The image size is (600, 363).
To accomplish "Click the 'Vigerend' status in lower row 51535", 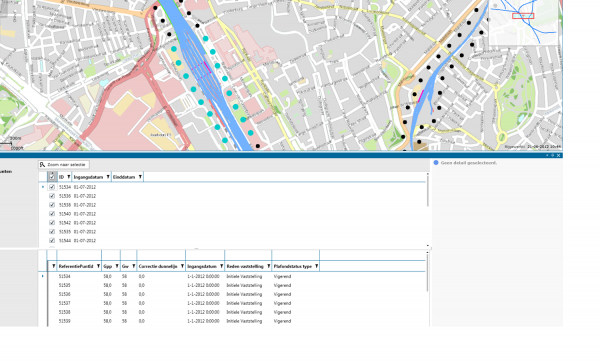I will coord(282,285).
